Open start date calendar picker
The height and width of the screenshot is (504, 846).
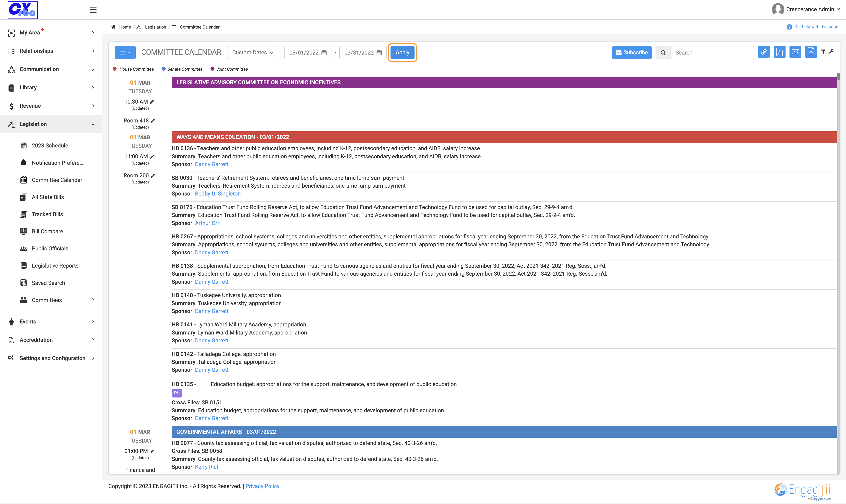[x=324, y=53]
